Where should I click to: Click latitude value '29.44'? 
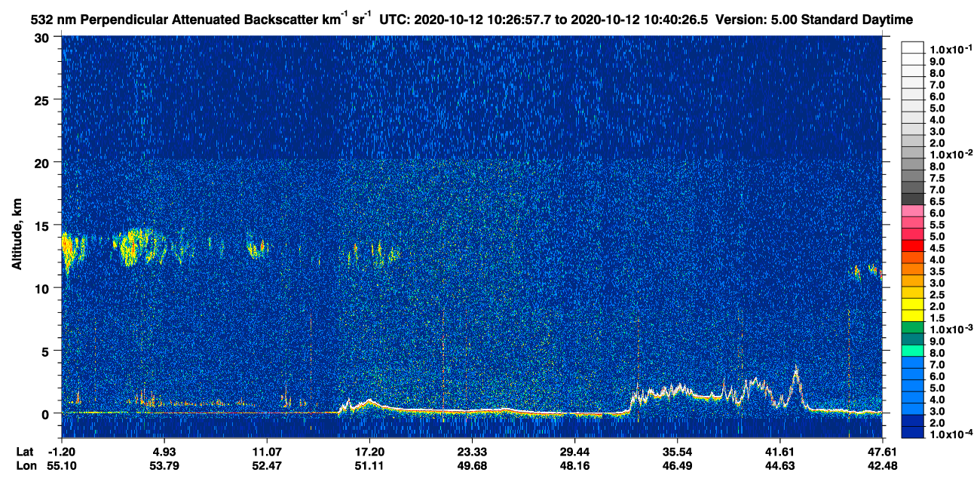click(x=574, y=452)
